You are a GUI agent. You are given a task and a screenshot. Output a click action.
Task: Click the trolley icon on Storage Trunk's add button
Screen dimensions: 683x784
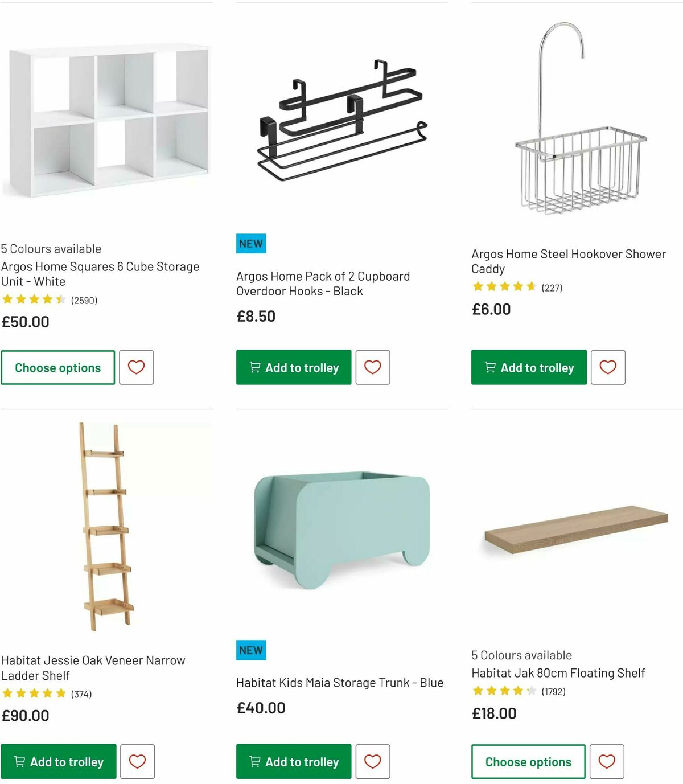(254, 761)
